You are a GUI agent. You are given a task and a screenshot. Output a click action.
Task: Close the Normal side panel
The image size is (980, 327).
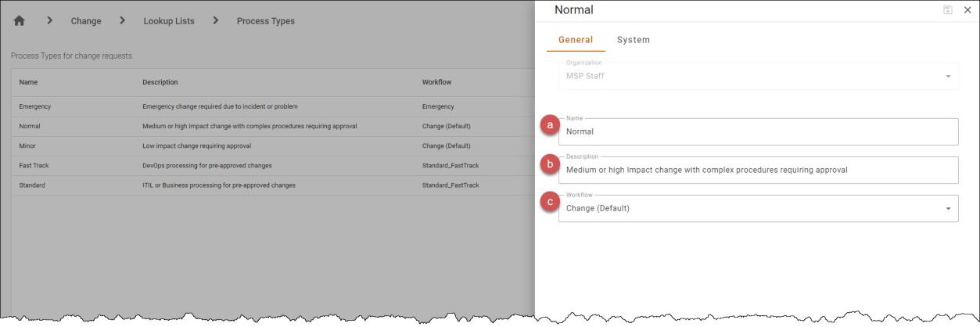pos(967,10)
